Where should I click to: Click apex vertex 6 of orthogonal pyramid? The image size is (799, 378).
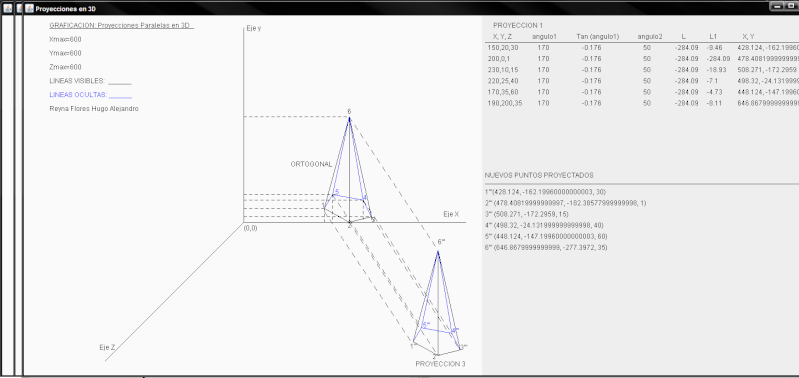pos(349,118)
